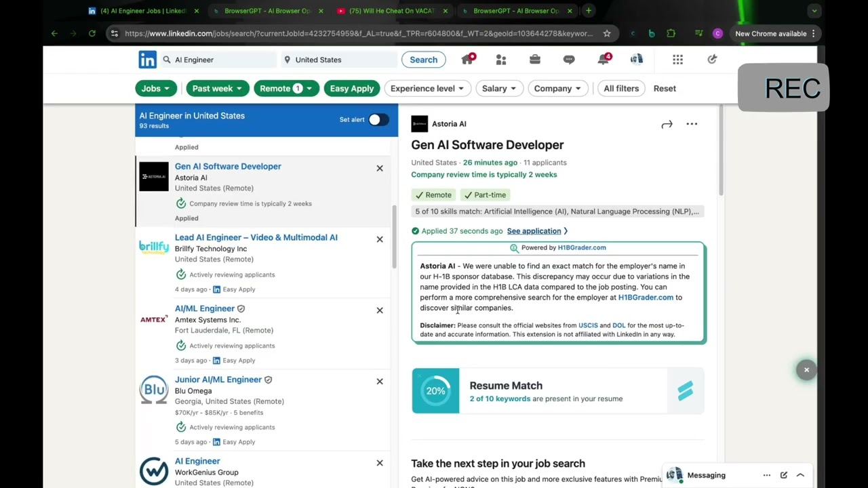Open the Astoria AI company name in details
This screenshot has height=488, width=868.
pos(449,124)
